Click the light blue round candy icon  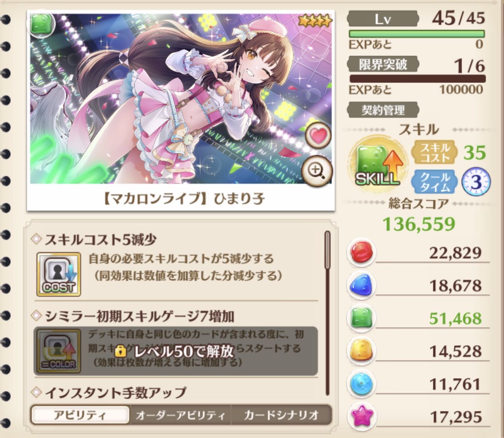tap(361, 384)
